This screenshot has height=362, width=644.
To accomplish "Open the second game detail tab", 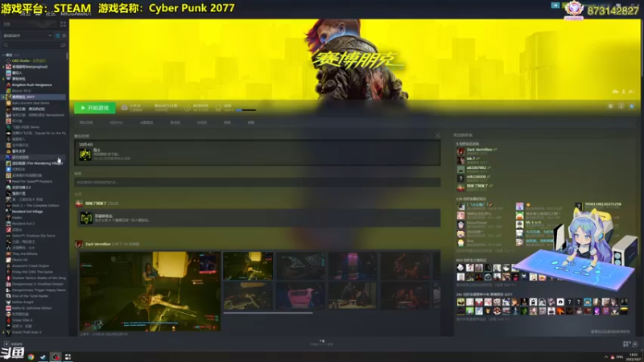I will click(x=116, y=122).
